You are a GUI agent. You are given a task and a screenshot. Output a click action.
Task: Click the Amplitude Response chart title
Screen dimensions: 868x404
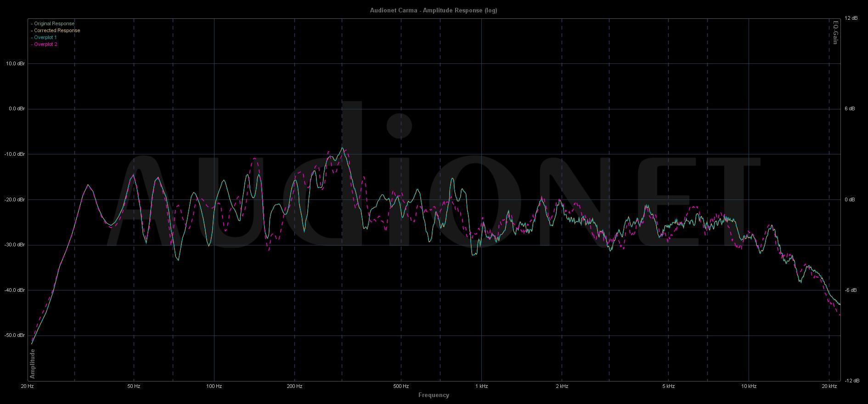[x=434, y=10]
